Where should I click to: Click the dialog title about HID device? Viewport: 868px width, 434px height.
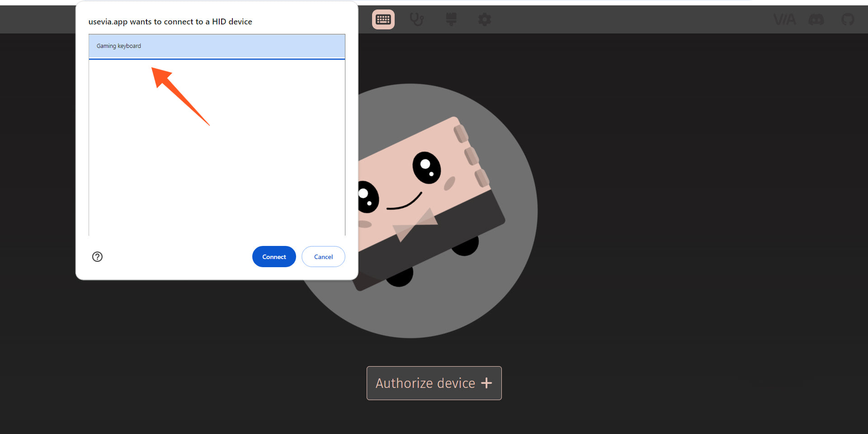pyautogui.click(x=170, y=22)
